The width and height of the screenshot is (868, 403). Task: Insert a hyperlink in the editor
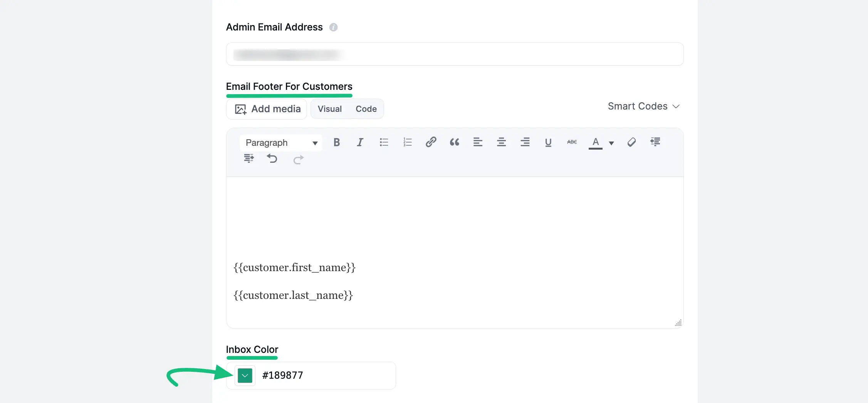431,142
